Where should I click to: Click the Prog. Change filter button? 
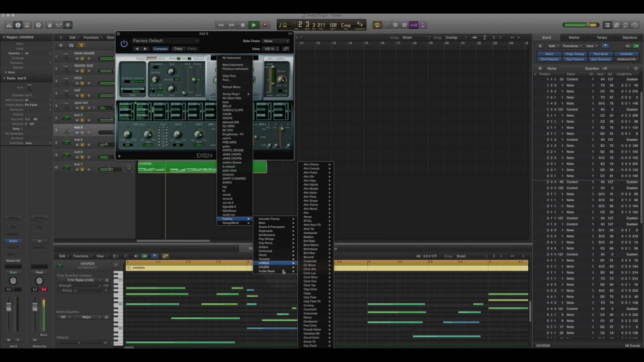[x=575, y=54]
